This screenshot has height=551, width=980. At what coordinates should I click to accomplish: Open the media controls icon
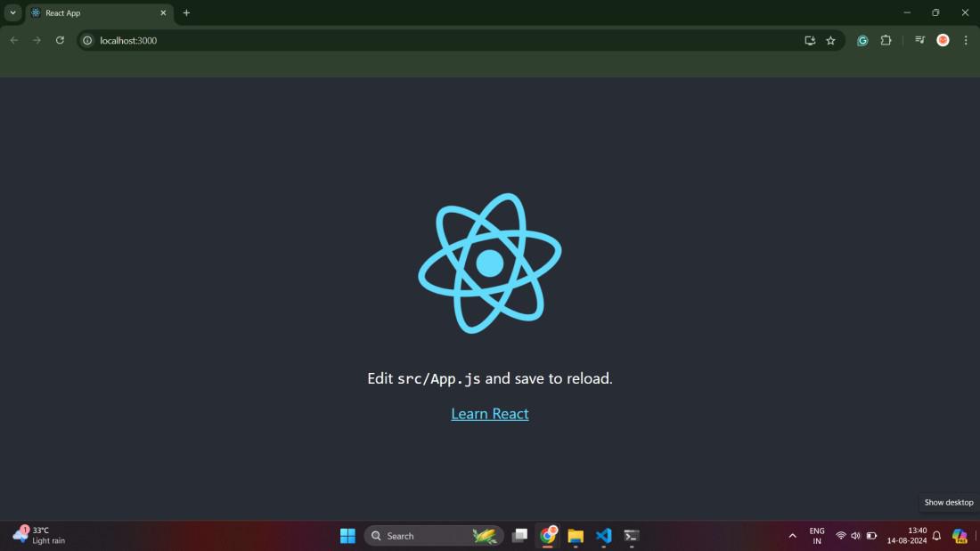(x=919, y=40)
